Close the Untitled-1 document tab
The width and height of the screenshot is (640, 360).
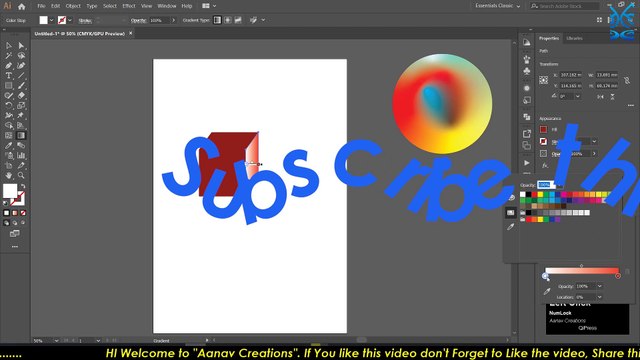pos(131,33)
